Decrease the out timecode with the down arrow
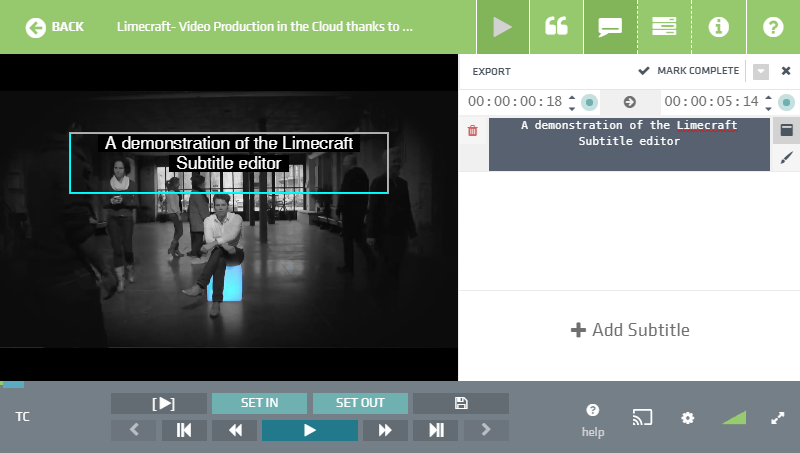The width and height of the screenshot is (800, 453). [768, 108]
